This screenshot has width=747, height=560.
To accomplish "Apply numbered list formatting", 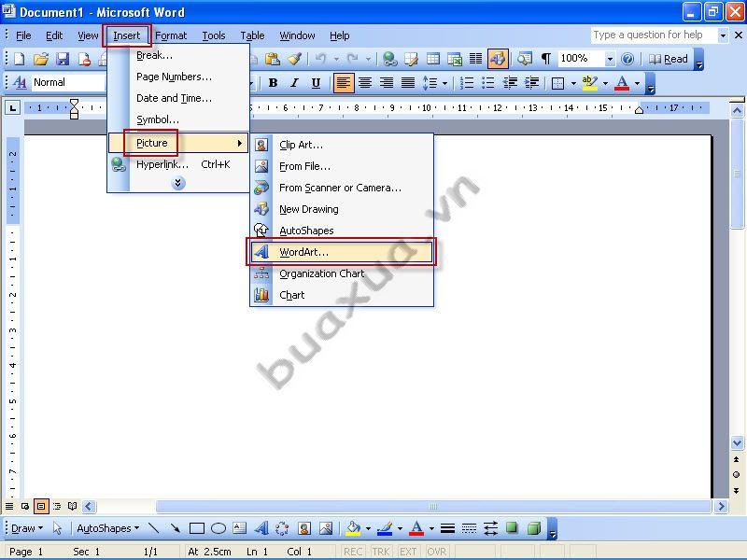I will (466, 83).
